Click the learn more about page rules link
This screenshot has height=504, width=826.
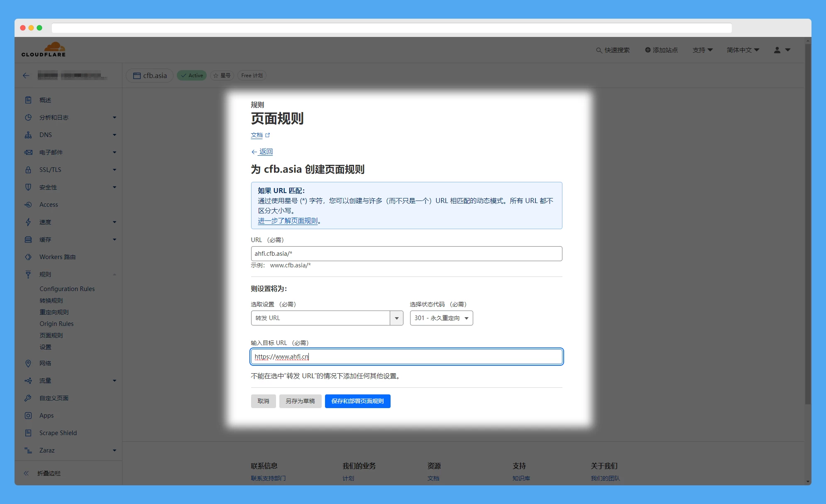click(x=288, y=221)
